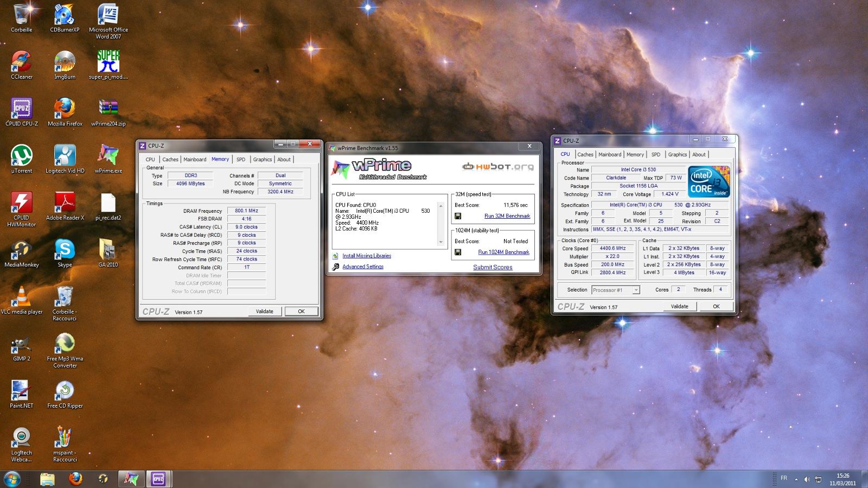Viewport: 868px width, 488px height.
Task: Open Mainboard tab in right CPU-Z window
Action: point(610,155)
